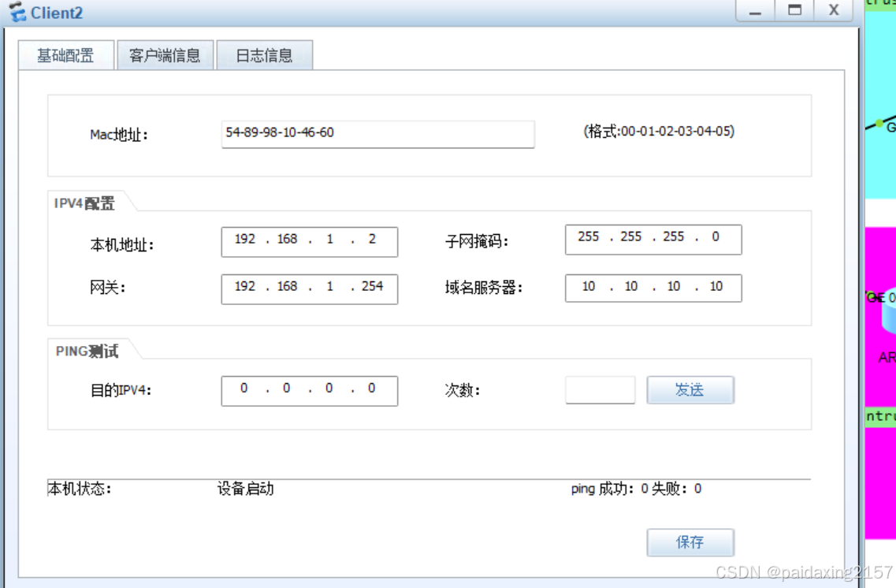Click the PING测试 group label
The image size is (896, 588).
point(87,351)
